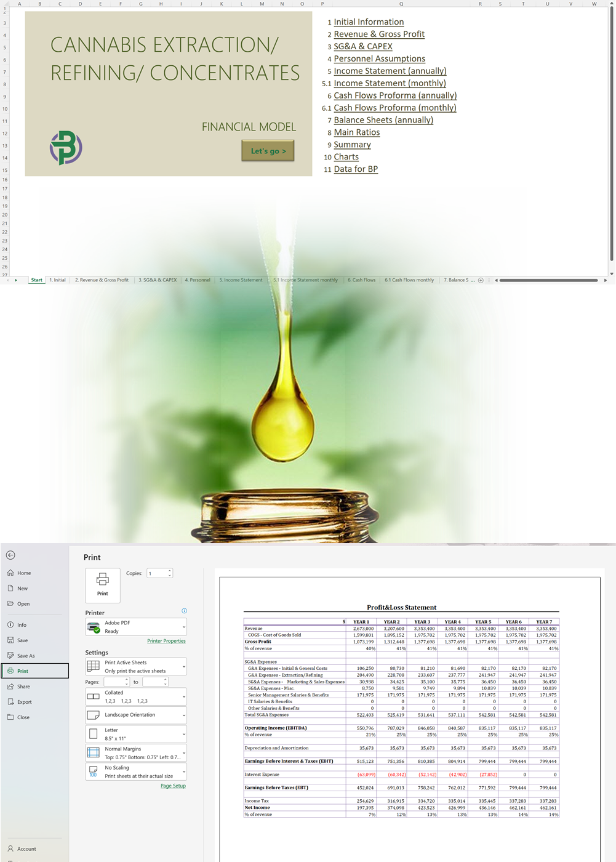Click the back arrow to exit Print view
Viewport: 616px width, 862px height.
(10, 555)
